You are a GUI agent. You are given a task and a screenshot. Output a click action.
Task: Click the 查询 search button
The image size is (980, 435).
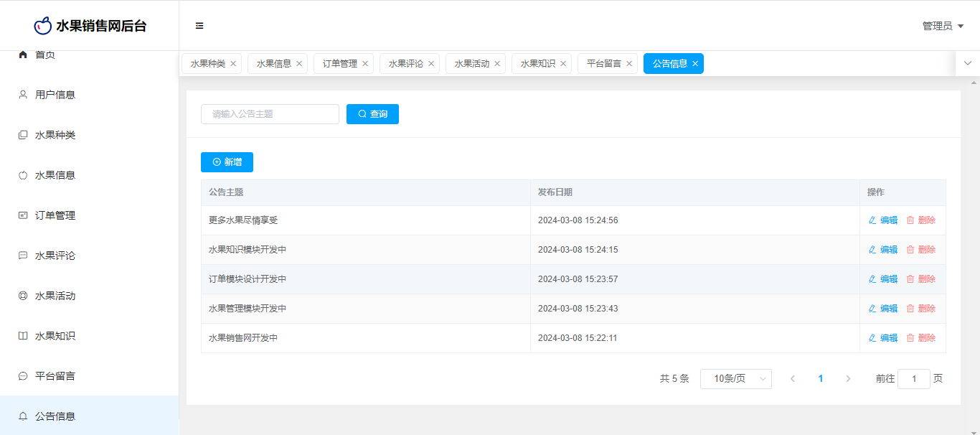[372, 114]
